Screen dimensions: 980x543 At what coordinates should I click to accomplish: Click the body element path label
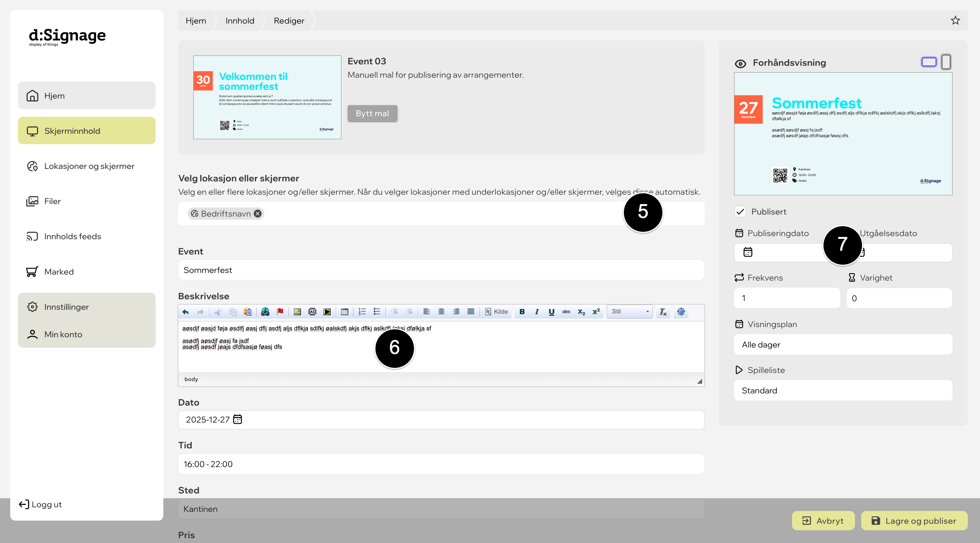click(191, 379)
